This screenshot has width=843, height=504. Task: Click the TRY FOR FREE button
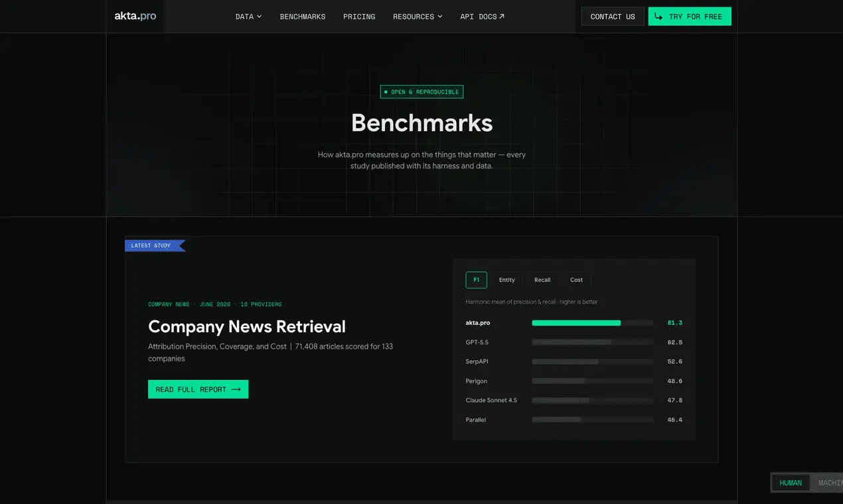point(690,17)
